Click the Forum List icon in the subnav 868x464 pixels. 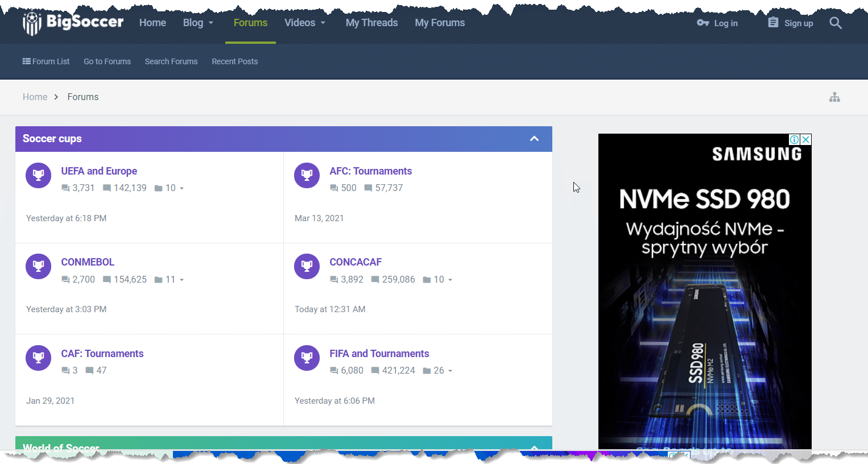[x=25, y=61]
